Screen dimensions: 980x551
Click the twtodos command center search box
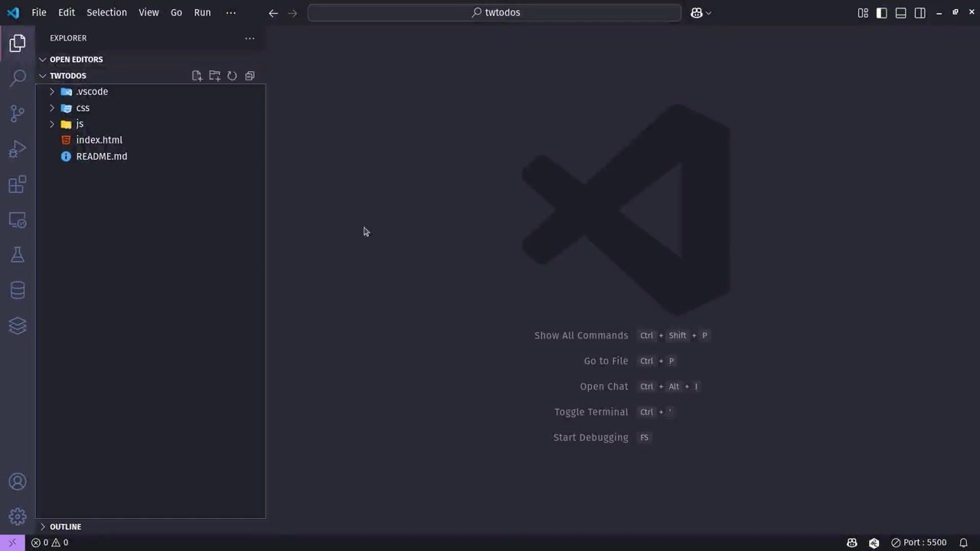495,13
